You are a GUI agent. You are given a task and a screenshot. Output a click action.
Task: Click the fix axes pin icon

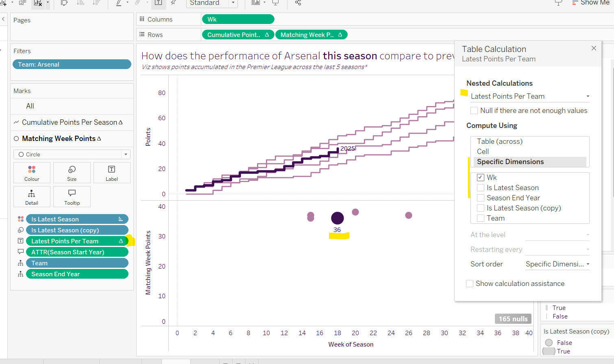pyautogui.click(x=173, y=2)
